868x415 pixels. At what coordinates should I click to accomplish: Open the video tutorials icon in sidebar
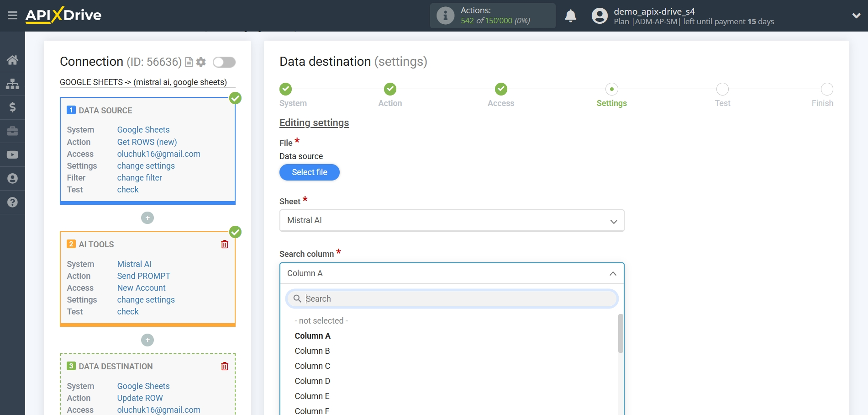12,155
